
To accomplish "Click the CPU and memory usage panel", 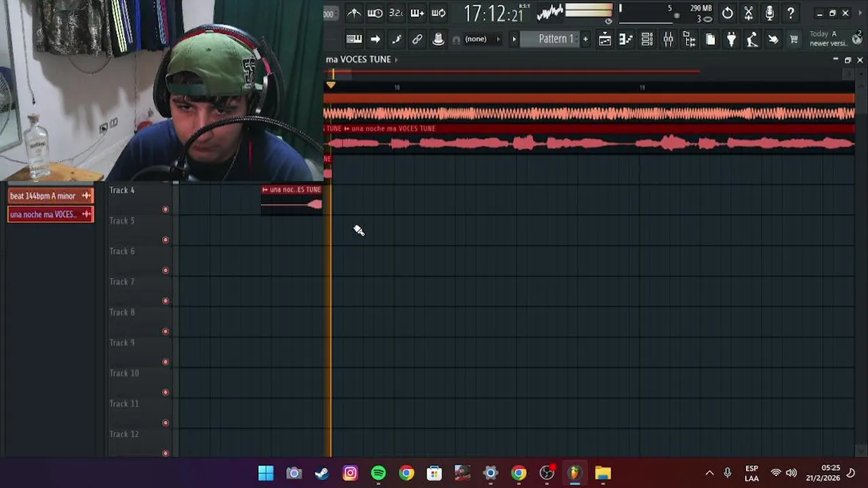I will click(665, 14).
